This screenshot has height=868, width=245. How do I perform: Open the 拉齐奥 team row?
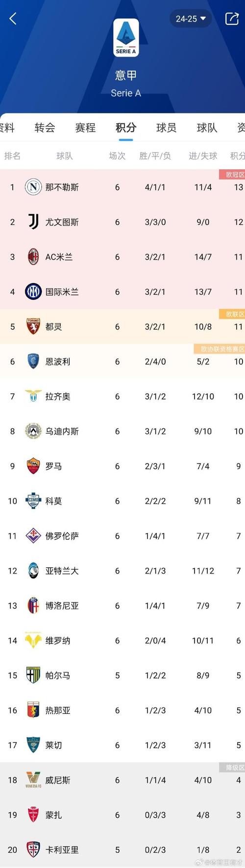click(x=122, y=397)
